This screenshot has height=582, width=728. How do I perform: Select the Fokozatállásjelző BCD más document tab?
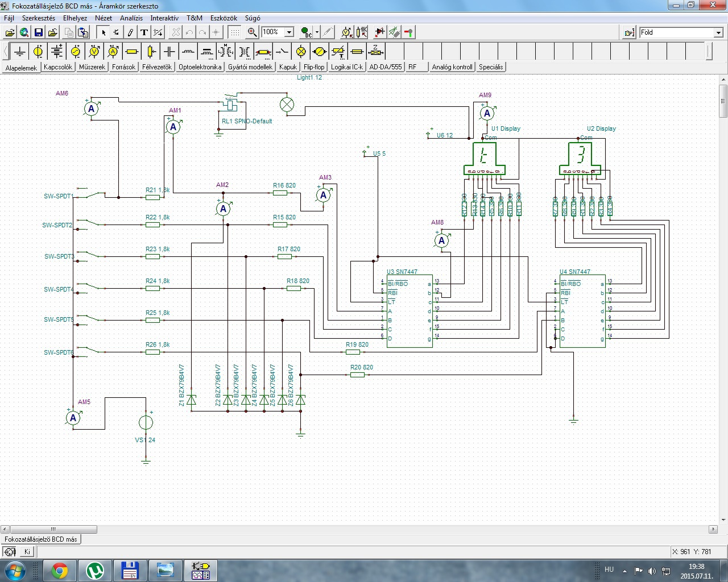pyautogui.click(x=41, y=539)
